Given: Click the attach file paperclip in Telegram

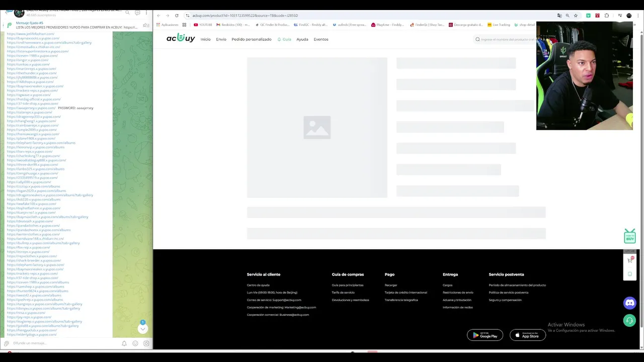Looking at the screenshot, I should [x=6, y=343].
